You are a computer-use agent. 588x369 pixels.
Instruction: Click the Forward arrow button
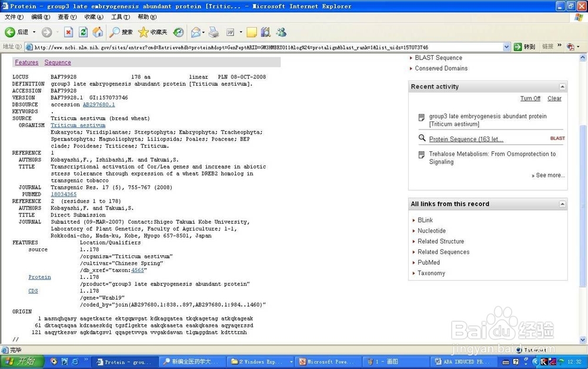tap(46, 32)
